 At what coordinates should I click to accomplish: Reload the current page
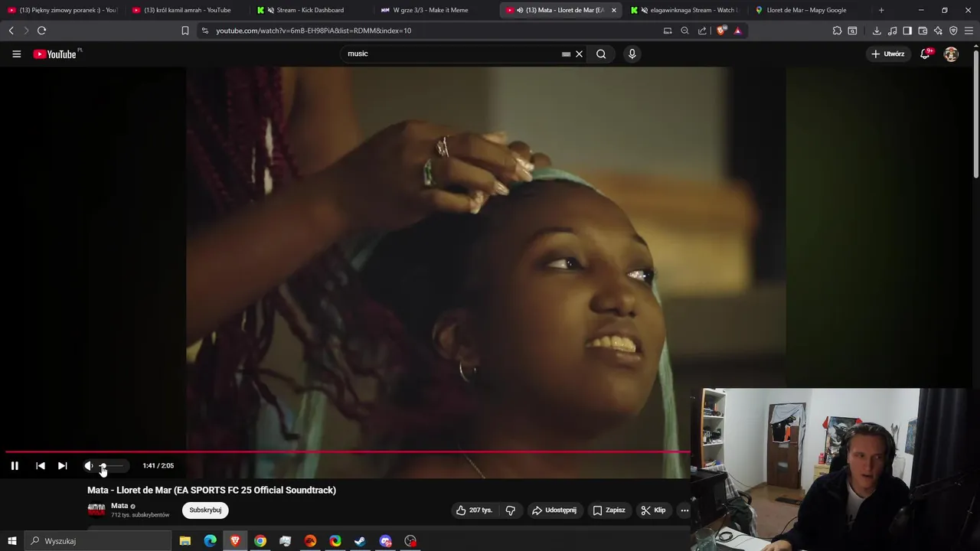(x=41, y=31)
